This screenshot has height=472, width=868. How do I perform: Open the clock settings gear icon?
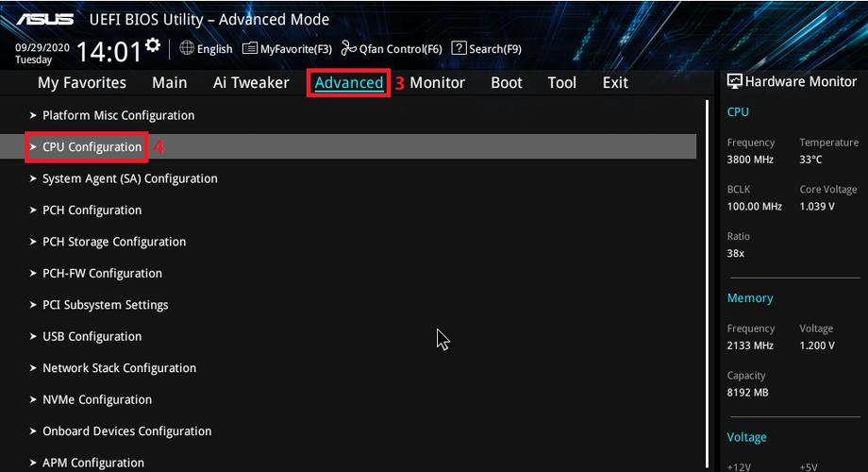(x=153, y=45)
